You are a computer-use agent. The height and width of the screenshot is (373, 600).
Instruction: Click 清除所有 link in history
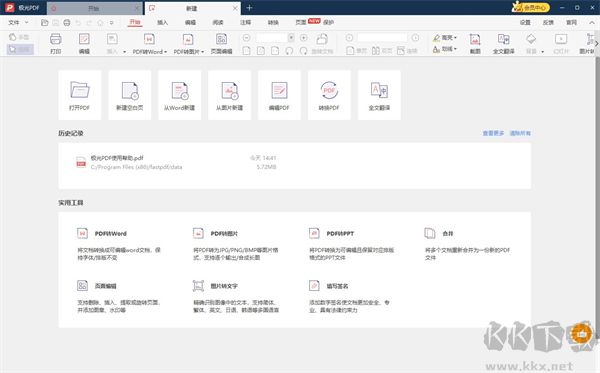[520, 133]
